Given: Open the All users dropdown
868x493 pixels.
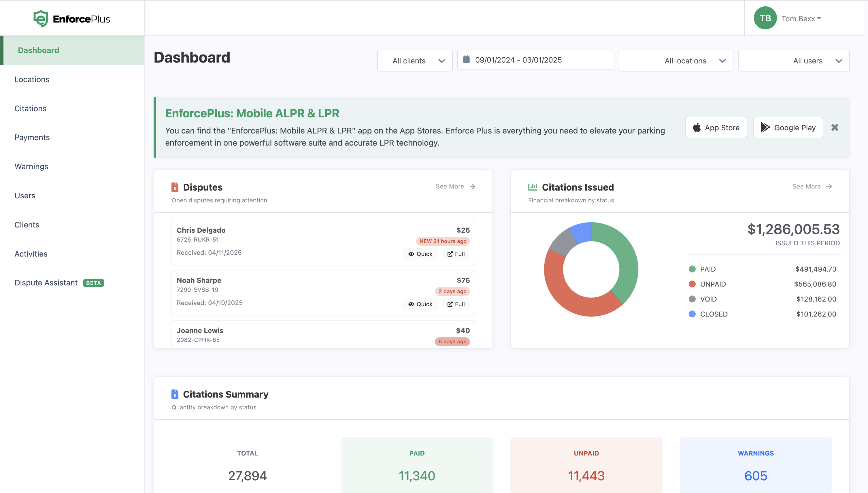Looking at the screenshot, I should (x=793, y=61).
